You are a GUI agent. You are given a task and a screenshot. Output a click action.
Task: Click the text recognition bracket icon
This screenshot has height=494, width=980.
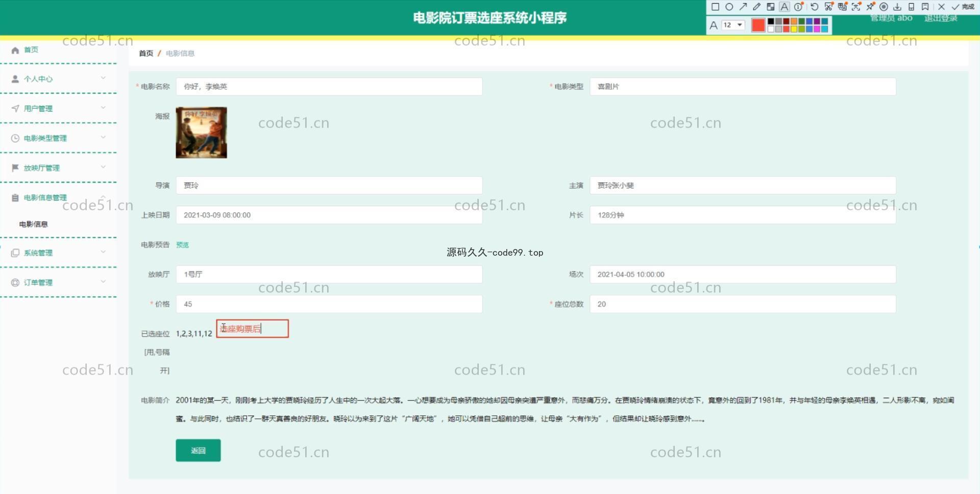pos(856,7)
